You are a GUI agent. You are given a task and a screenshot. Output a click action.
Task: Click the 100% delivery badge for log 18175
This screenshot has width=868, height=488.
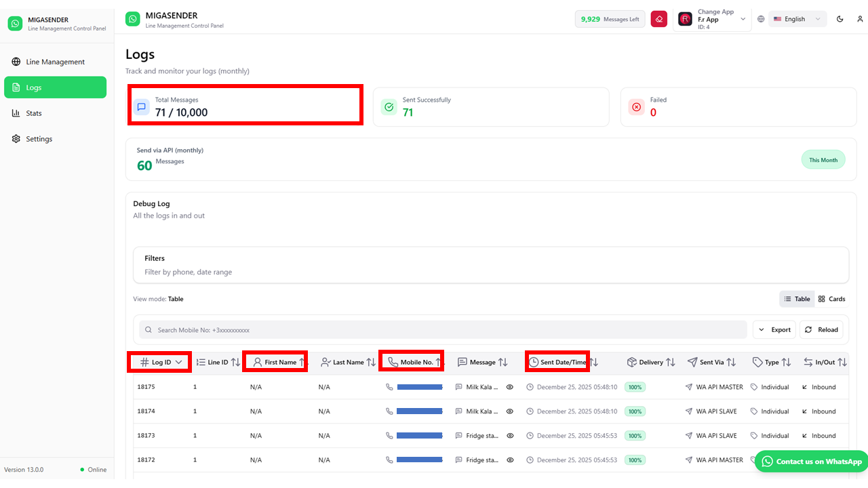point(635,387)
